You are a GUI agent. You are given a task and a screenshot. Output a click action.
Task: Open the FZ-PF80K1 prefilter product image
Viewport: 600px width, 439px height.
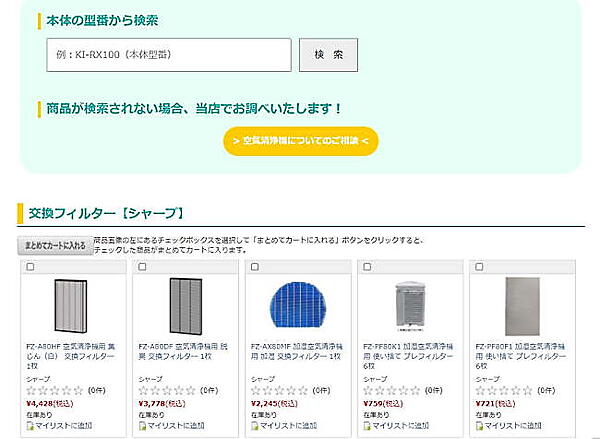[409, 306]
